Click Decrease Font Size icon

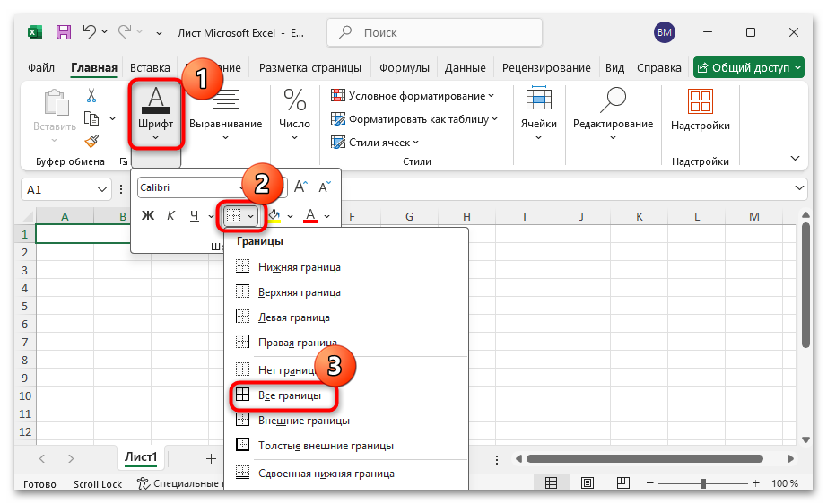pos(325,187)
